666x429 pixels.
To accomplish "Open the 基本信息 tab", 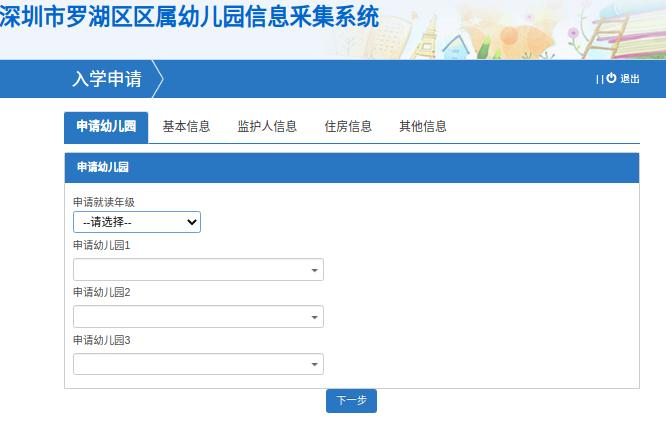I will 186,127.
